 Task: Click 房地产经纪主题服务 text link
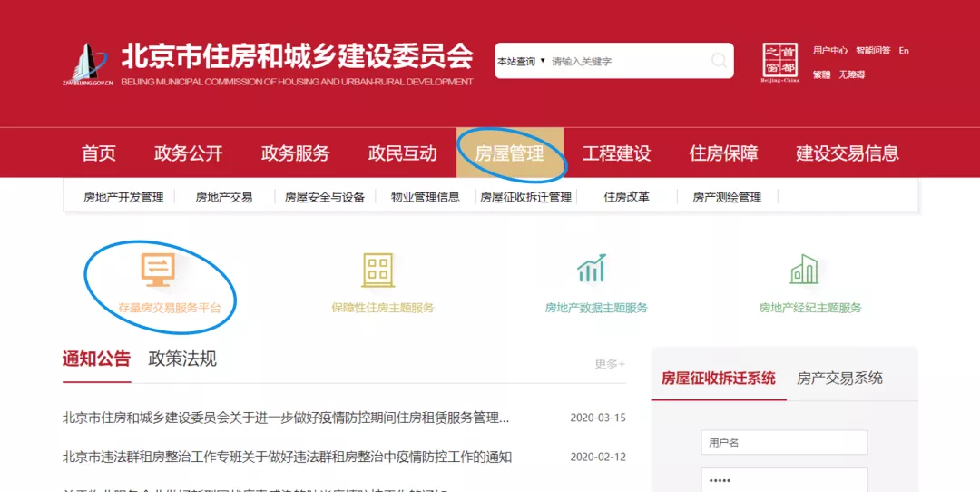(x=810, y=309)
